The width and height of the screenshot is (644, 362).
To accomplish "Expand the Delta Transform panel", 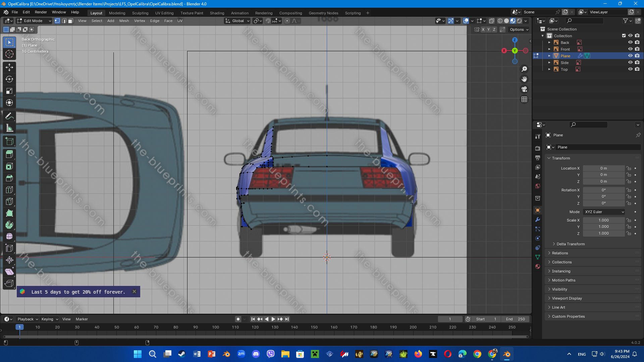I will tap(570, 244).
